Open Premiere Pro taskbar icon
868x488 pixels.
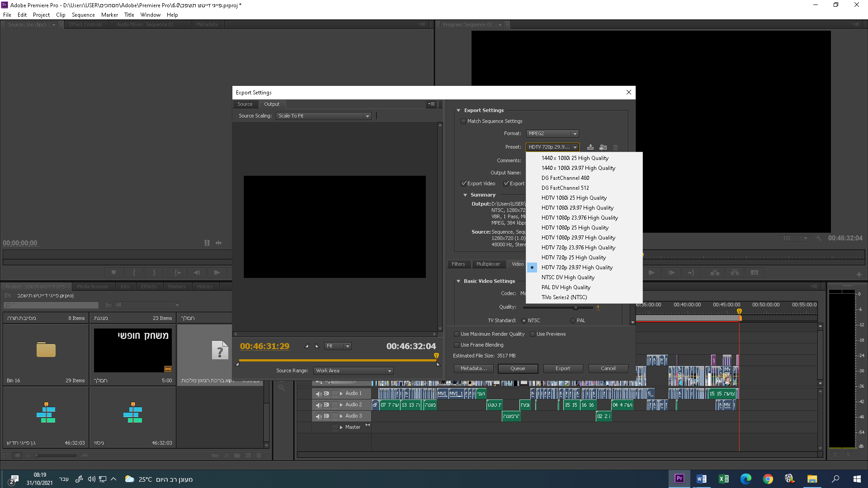pos(679,479)
